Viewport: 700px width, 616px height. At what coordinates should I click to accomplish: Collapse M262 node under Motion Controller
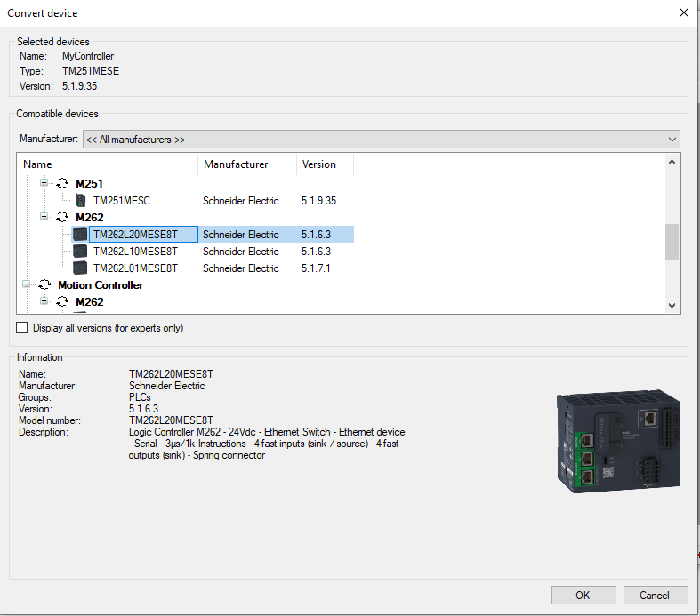tap(44, 300)
